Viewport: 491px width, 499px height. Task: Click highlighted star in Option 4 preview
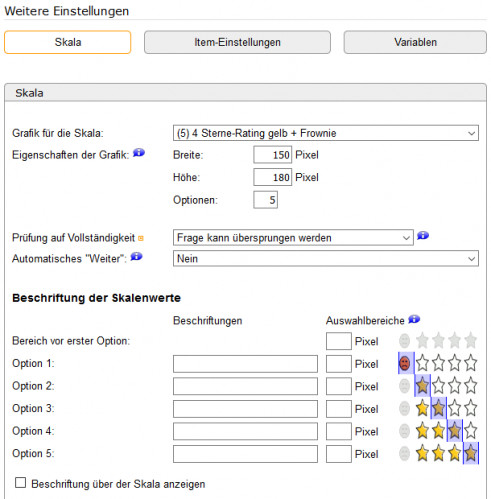454,431
